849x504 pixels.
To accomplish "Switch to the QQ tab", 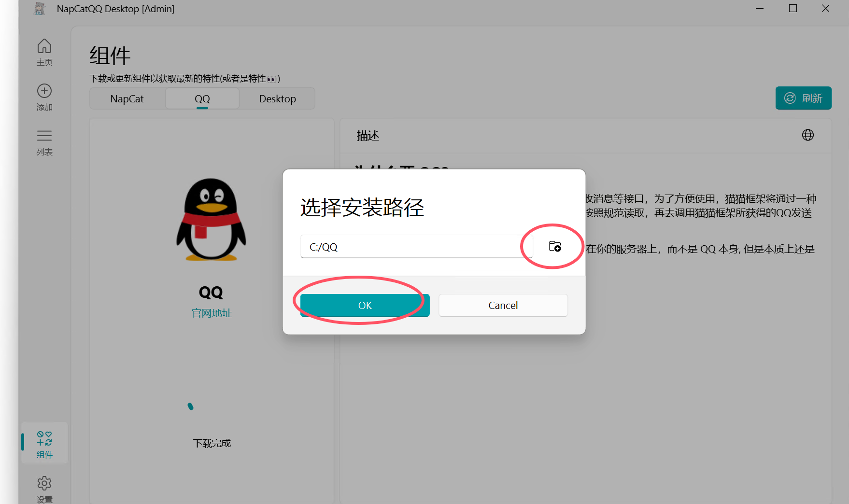I will coord(202,98).
